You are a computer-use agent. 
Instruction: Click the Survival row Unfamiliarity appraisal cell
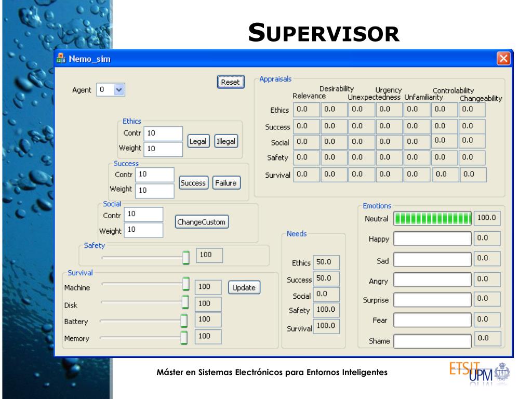tap(417, 175)
